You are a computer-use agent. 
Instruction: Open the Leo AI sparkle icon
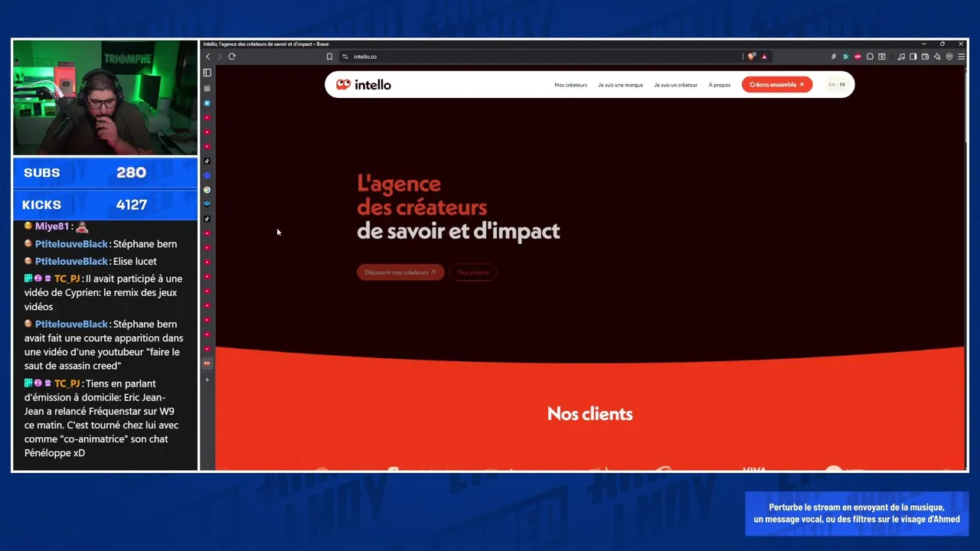tap(937, 57)
